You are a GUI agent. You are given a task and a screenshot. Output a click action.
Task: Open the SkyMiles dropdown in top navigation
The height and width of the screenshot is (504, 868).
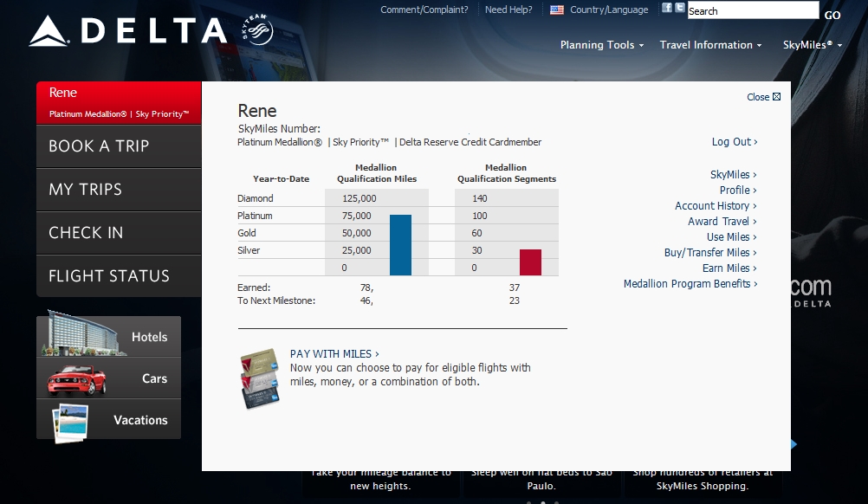click(x=812, y=45)
